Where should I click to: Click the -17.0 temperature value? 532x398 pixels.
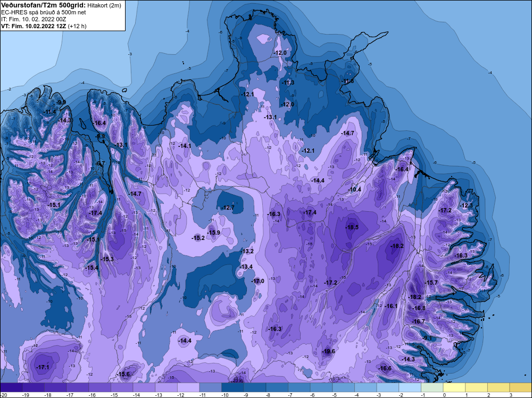[x=257, y=281]
